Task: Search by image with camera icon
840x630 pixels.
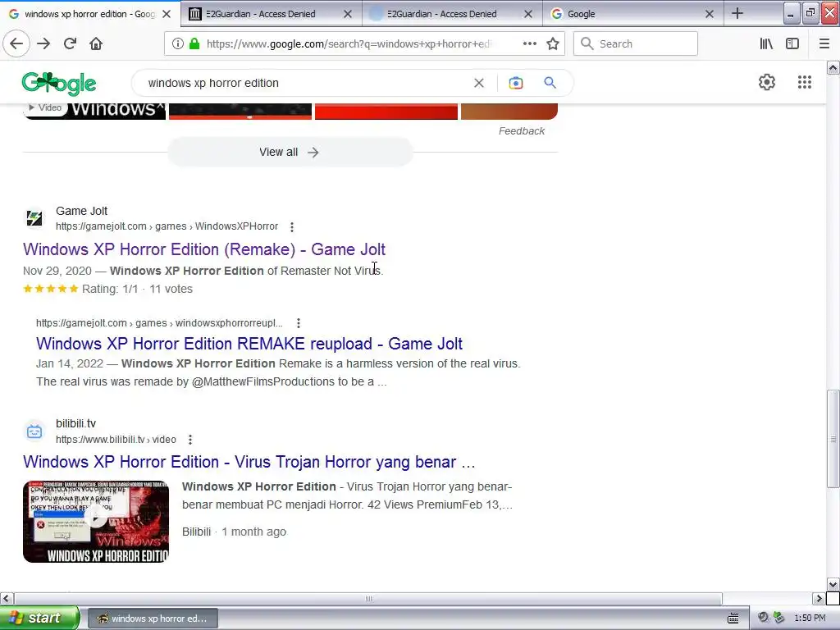Action: pos(516,83)
